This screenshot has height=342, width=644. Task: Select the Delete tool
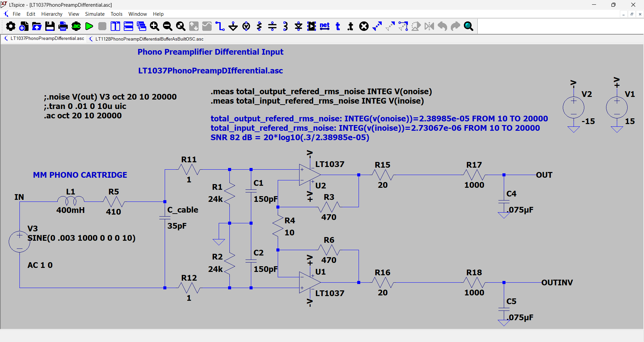coord(364,26)
